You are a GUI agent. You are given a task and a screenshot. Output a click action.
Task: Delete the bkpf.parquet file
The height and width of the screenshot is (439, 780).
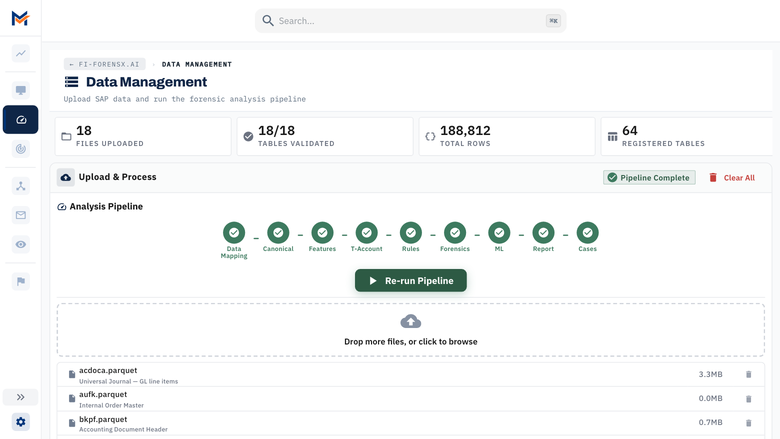[749, 423]
